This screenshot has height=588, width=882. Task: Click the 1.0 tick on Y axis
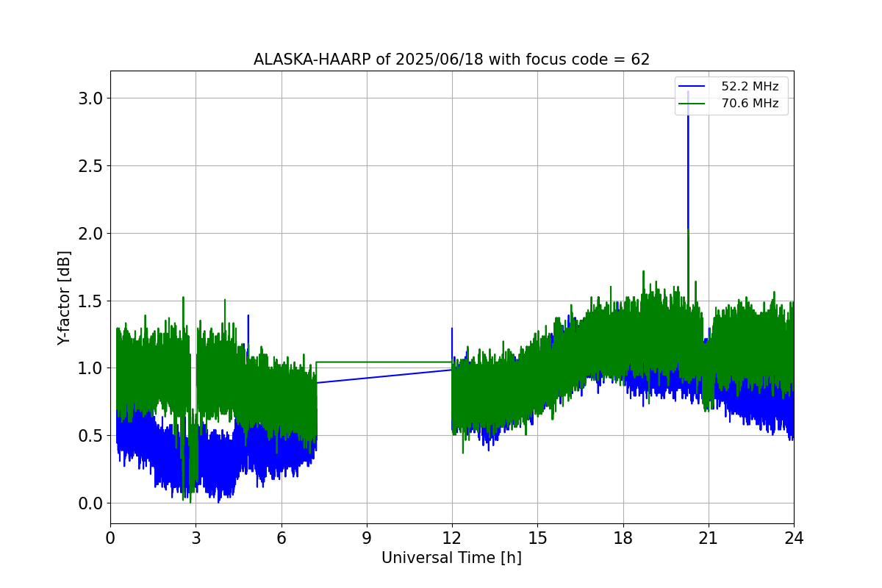coord(90,368)
